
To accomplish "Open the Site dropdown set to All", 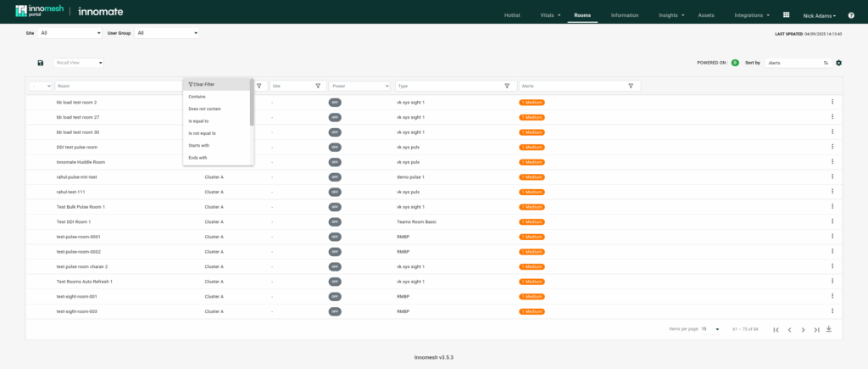I will 70,33.
